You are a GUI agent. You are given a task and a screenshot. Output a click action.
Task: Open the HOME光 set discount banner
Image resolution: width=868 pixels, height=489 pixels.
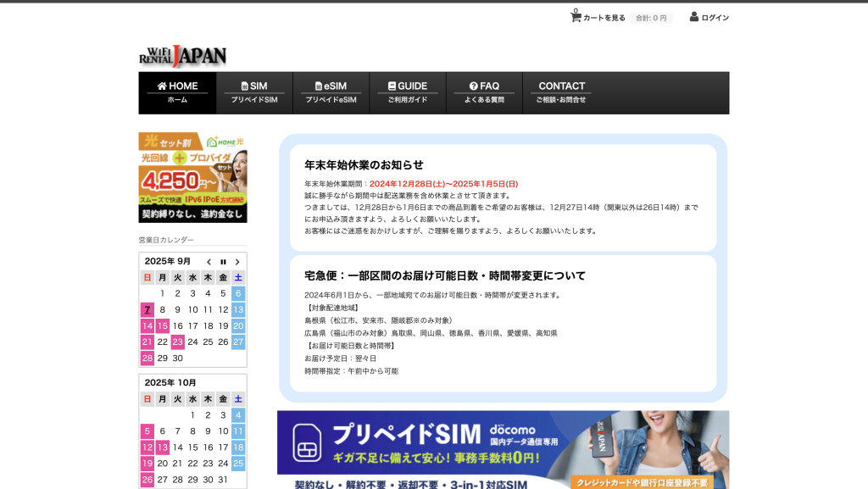pos(192,177)
